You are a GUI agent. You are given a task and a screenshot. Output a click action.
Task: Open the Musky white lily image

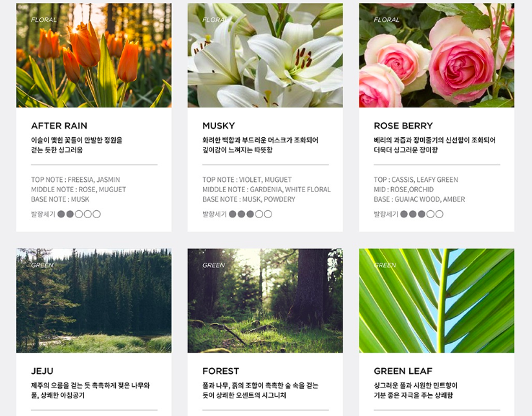(265, 56)
